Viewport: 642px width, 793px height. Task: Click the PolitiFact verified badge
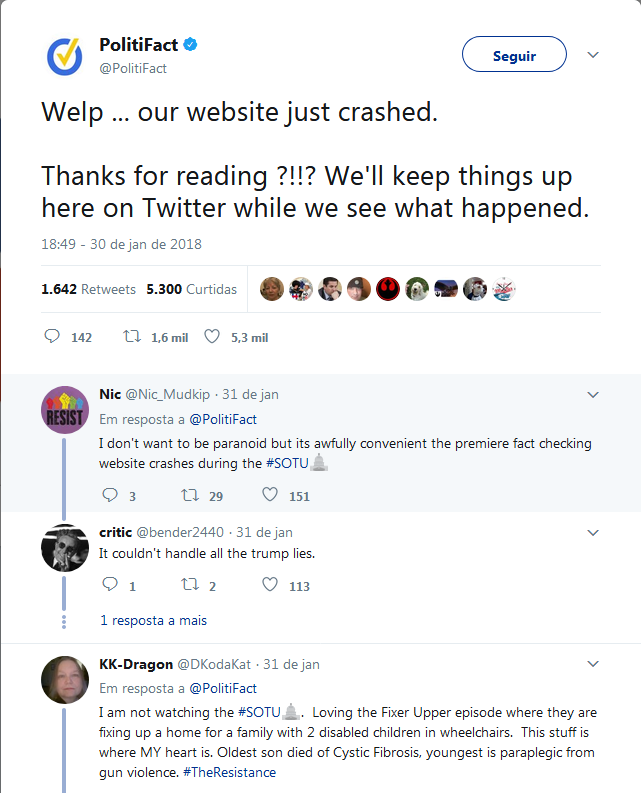point(190,45)
